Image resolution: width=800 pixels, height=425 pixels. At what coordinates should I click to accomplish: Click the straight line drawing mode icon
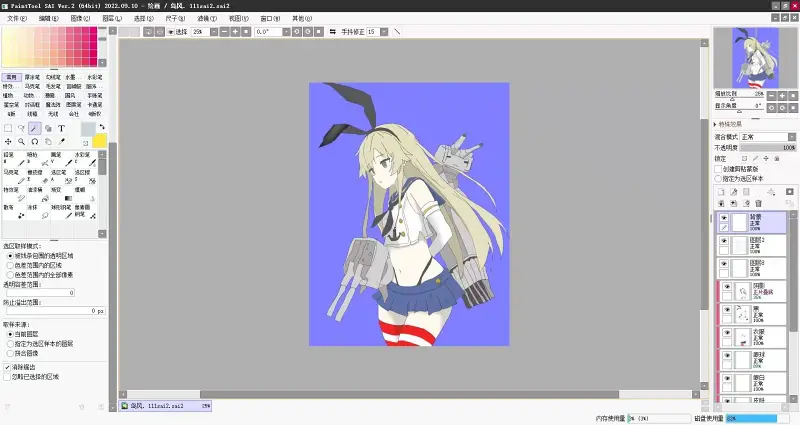point(397,32)
